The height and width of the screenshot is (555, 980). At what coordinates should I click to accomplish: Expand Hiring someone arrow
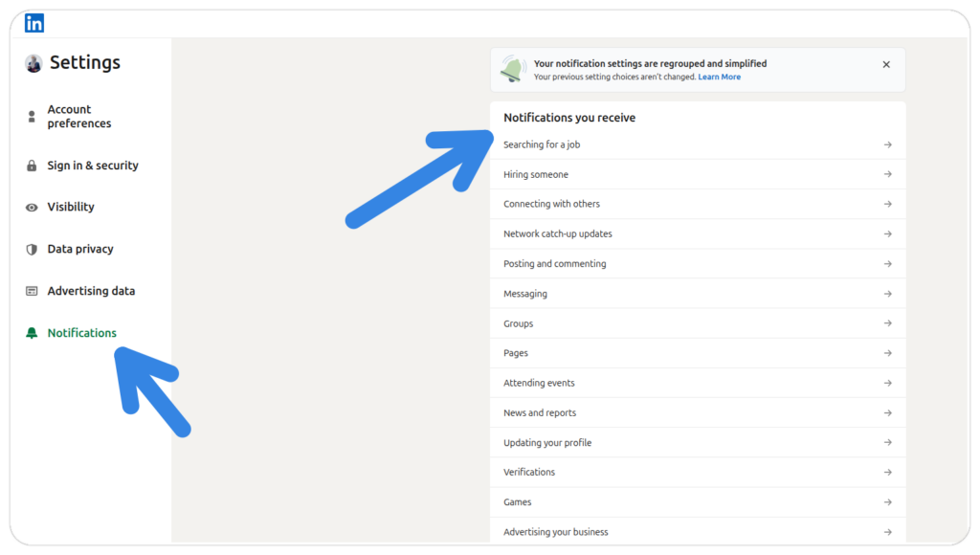[x=887, y=174]
